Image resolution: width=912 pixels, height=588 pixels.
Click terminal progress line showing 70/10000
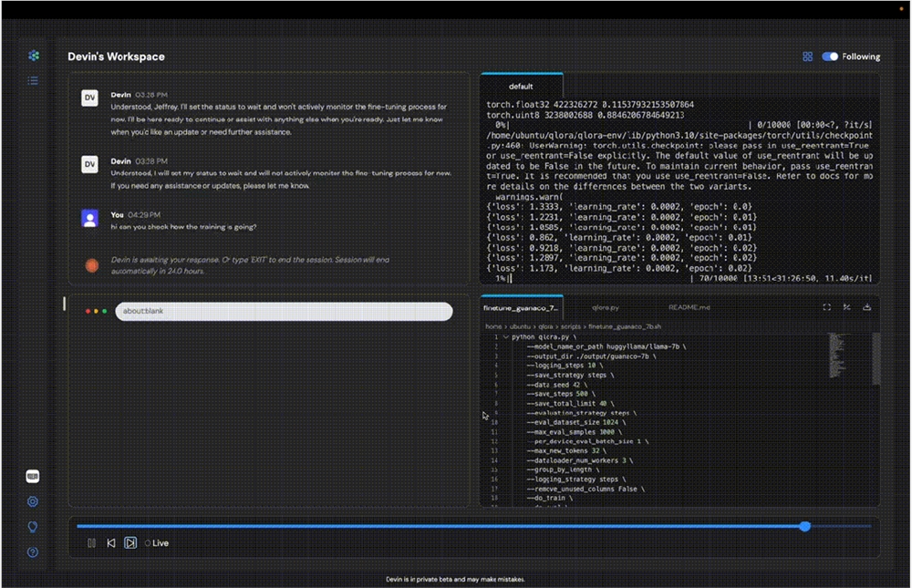point(683,279)
